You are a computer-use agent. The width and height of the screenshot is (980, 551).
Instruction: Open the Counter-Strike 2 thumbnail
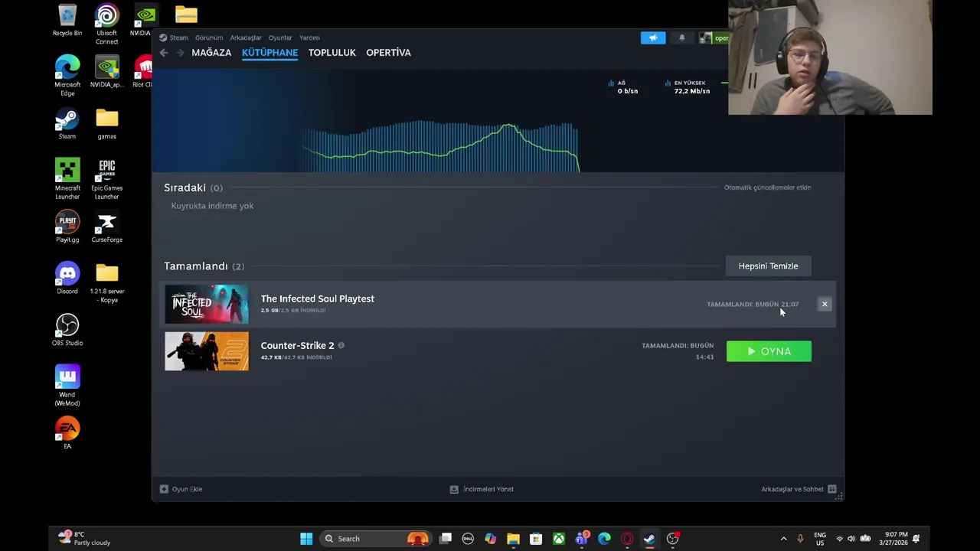pyautogui.click(x=207, y=351)
